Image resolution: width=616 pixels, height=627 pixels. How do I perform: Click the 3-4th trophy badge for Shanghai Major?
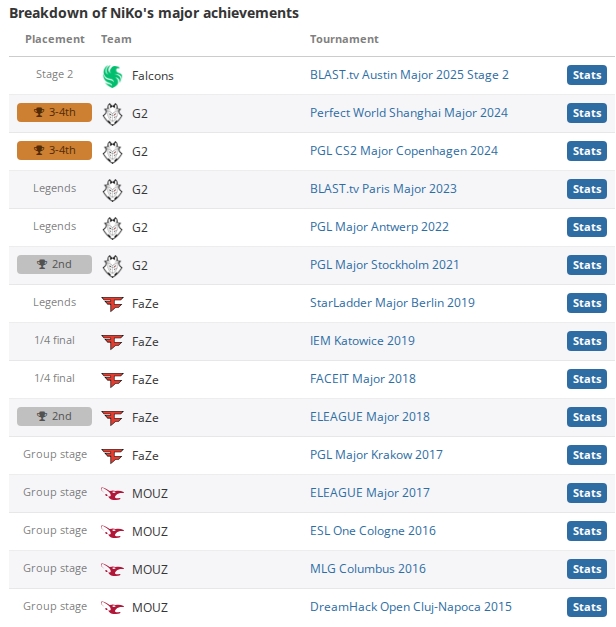[x=54, y=112]
